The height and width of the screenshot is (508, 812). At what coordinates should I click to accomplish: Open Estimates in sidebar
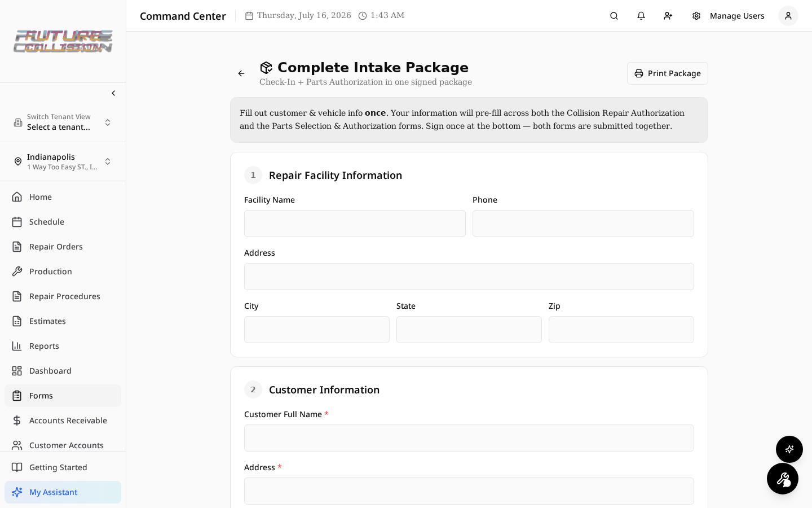[63, 321]
